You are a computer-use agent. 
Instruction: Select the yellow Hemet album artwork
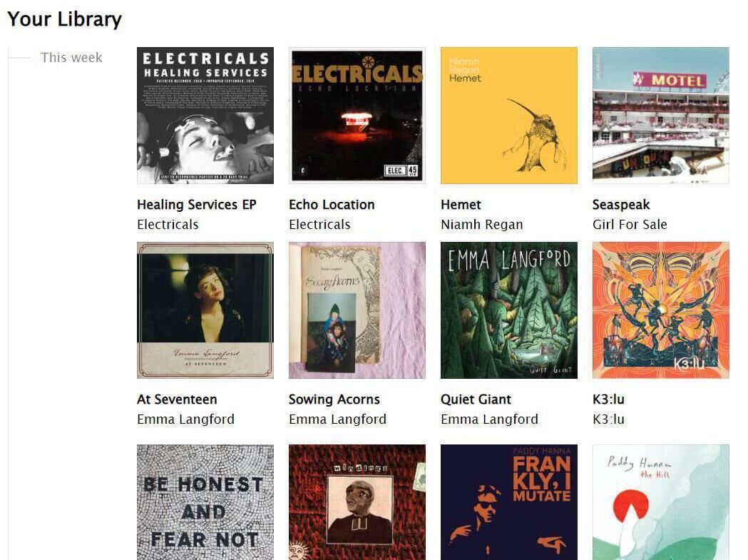509,115
